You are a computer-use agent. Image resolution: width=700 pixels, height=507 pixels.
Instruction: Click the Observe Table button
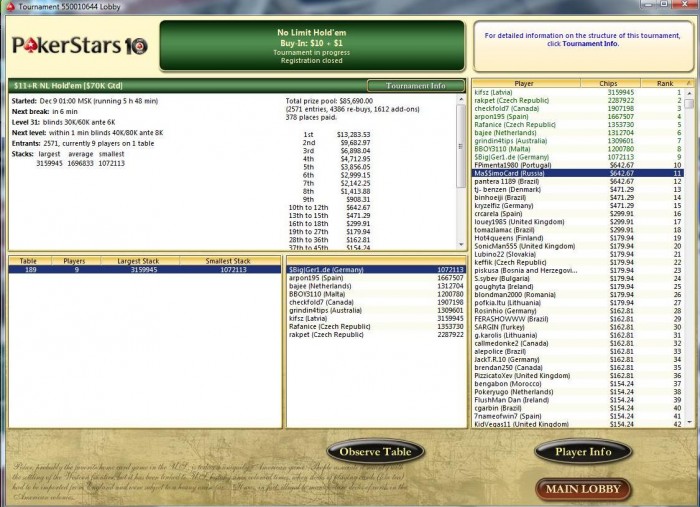(x=375, y=452)
